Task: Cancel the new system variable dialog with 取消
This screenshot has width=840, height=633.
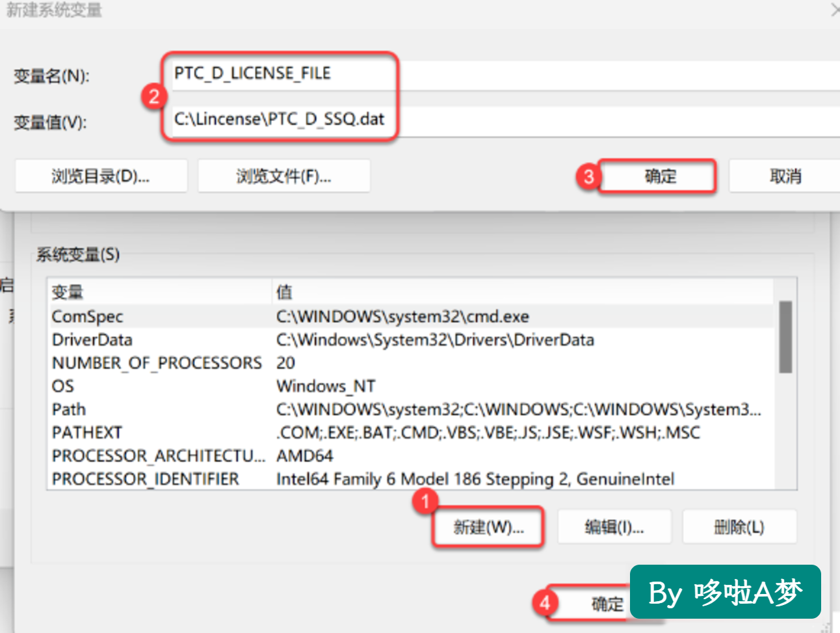Action: pos(785,176)
